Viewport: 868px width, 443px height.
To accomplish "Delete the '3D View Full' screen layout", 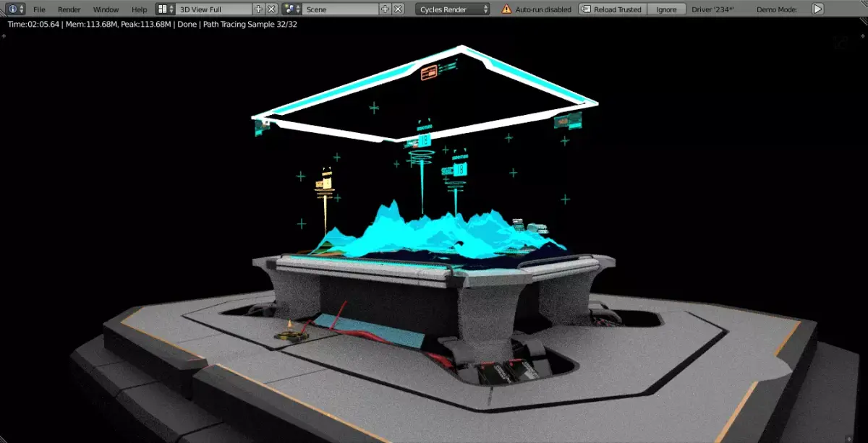I will (271, 9).
